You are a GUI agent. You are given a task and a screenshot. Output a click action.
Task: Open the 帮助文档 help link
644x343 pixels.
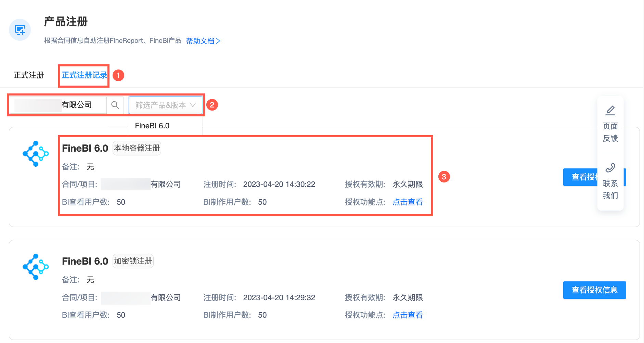(203, 41)
